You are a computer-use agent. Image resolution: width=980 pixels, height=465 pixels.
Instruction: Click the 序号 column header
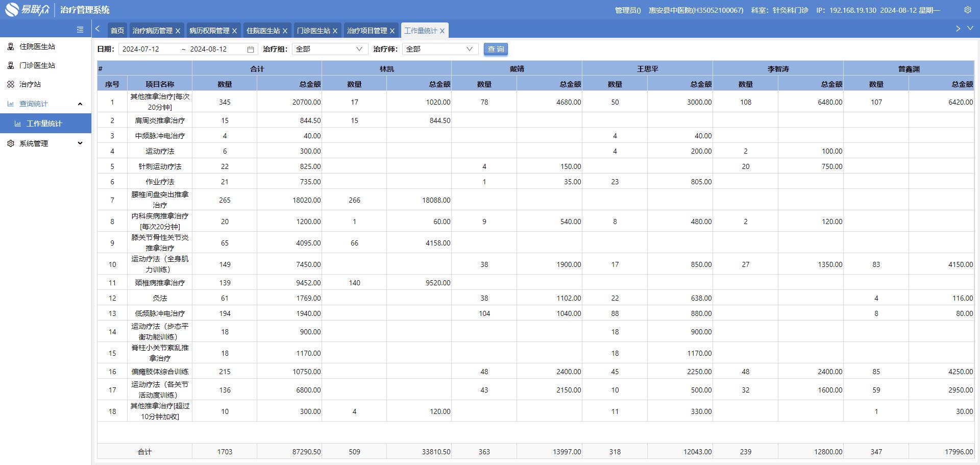coord(112,84)
